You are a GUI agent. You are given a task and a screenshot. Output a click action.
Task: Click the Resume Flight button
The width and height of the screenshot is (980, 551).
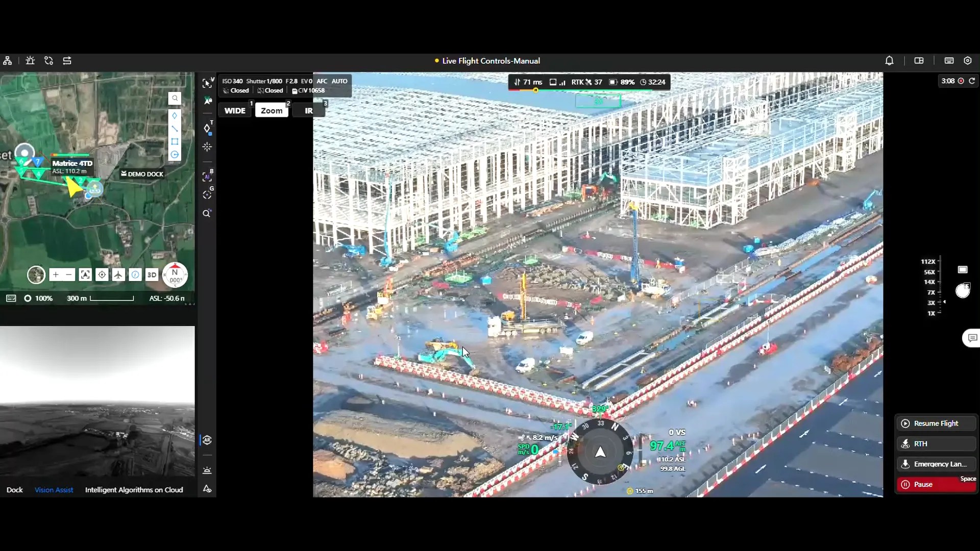pyautogui.click(x=936, y=423)
